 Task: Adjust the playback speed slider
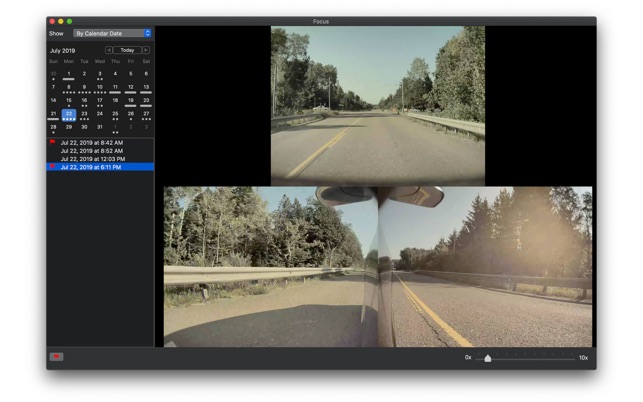coord(488,357)
